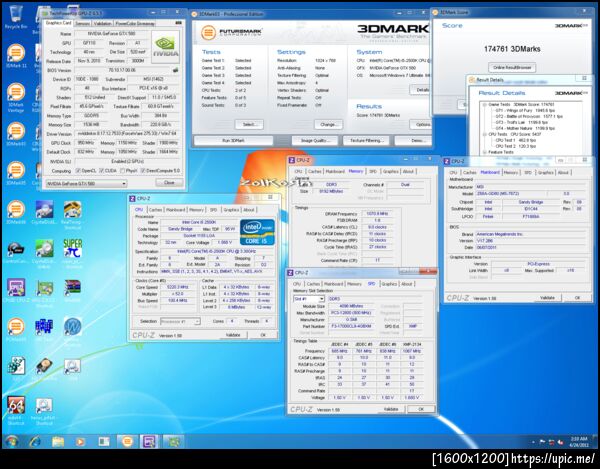Toggle the OpenCL checkbox in GPU-Z
The width and height of the screenshot is (600, 469).
pos(78,171)
